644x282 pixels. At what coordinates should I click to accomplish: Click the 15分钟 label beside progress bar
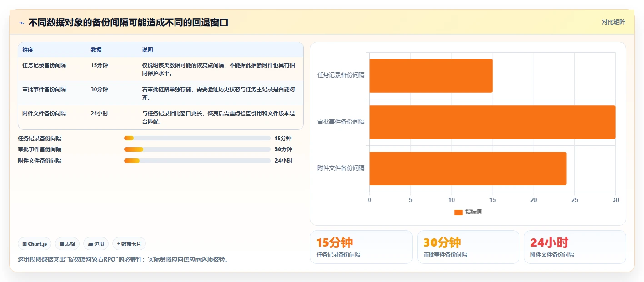(283, 138)
